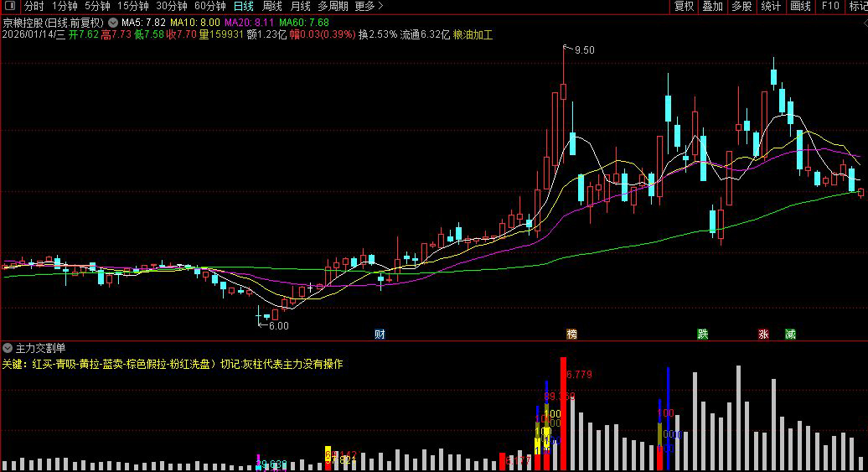868x472 pixels.
Task: Click the layout icon at top-left corner
Action: click(10, 6)
